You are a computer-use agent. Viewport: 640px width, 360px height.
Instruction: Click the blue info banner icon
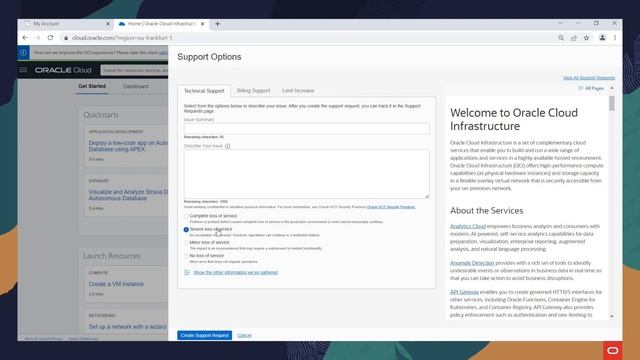[23, 53]
